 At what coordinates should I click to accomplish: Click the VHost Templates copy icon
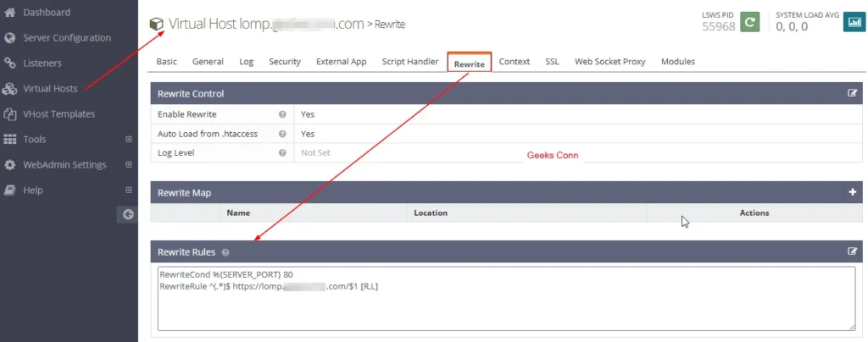coord(9,113)
